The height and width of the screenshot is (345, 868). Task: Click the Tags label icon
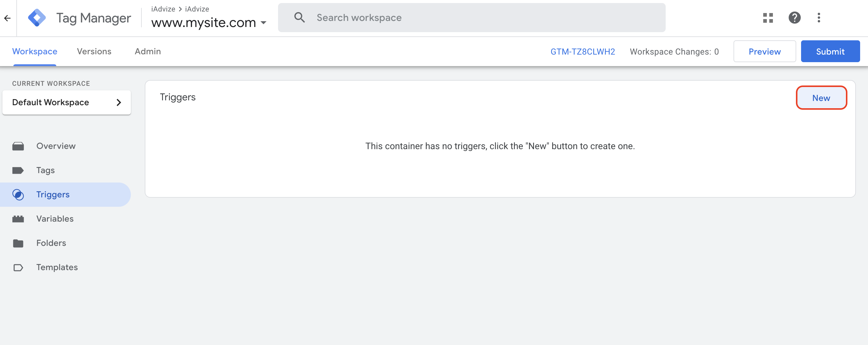tap(18, 170)
